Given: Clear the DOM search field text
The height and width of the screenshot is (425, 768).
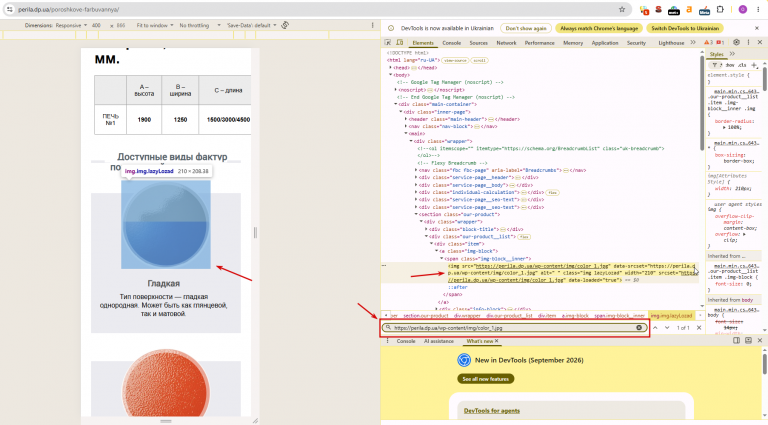Looking at the screenshot, I should tap(639, 328).
